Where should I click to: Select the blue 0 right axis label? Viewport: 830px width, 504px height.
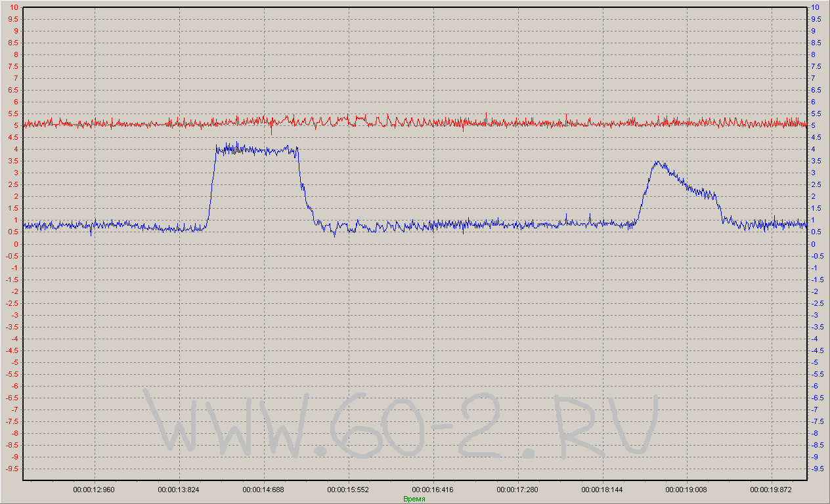pos(814,244)
